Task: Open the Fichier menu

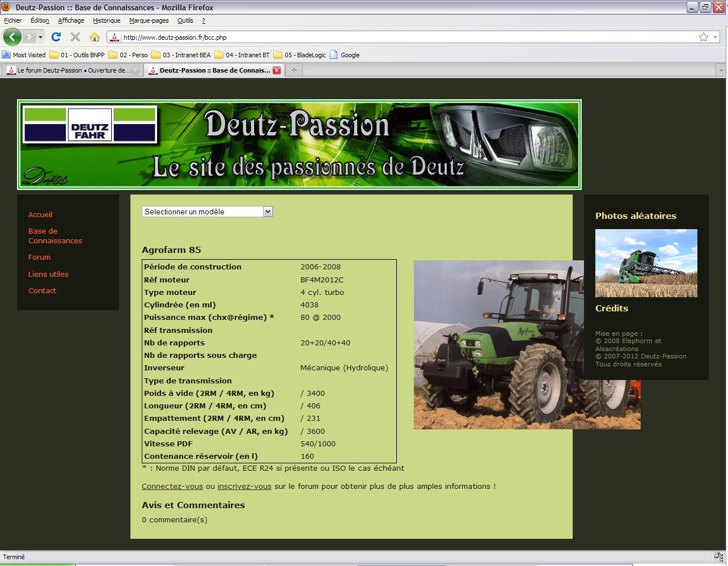Action: tap(12, 20)
